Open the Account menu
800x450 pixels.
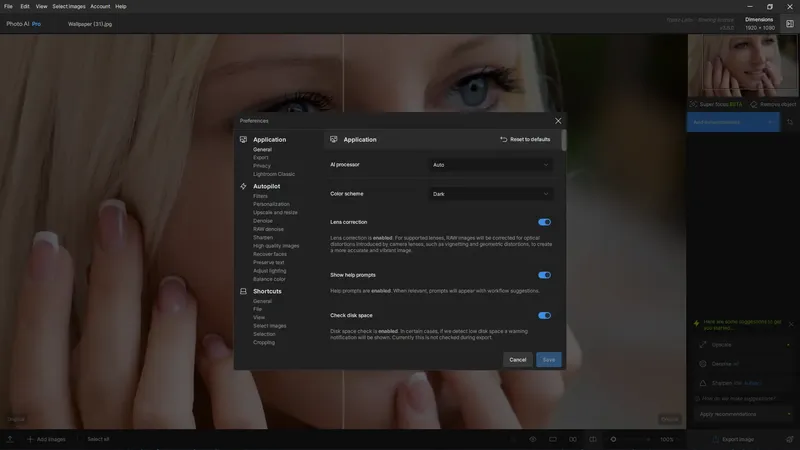100,6
